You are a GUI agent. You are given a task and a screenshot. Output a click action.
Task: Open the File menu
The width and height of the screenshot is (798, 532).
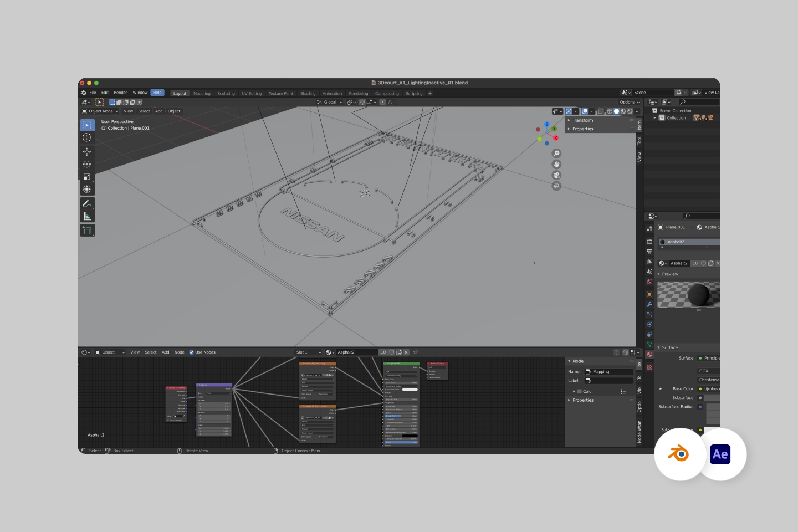[x=93, y=93]
